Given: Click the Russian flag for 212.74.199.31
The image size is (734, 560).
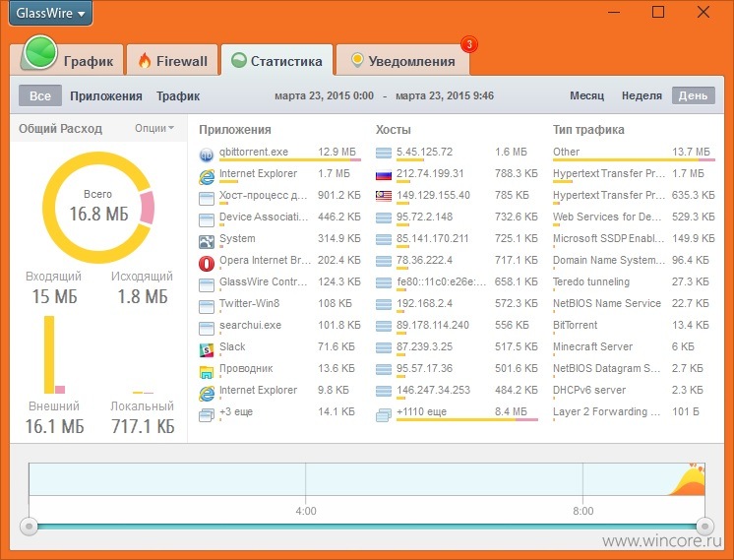Looking at the screenshot, I should tap(384, 174).
